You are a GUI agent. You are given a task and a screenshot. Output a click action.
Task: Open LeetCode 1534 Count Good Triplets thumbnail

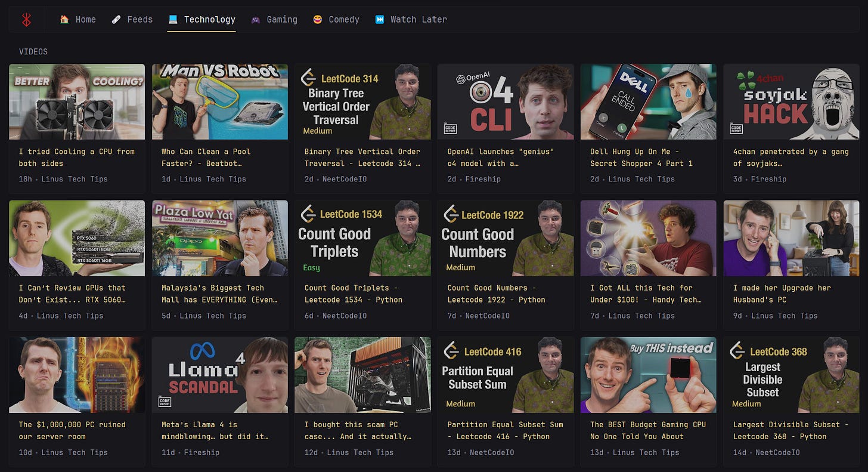point(362,238)
